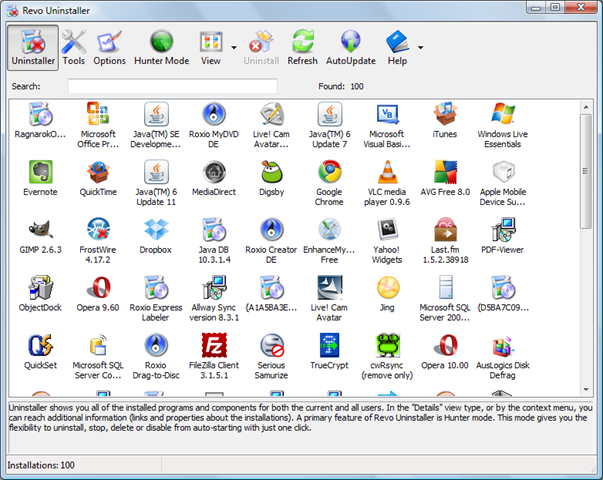Select the Microsoft Office Pr... icon
Image resolution: width=603 pixels, height=480 pixels.
98,114
